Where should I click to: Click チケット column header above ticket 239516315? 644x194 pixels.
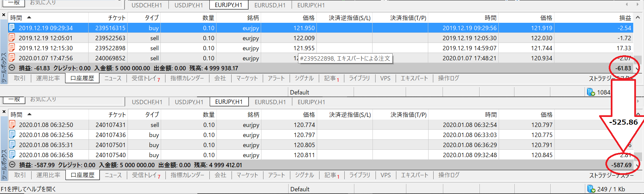(116, 18)
